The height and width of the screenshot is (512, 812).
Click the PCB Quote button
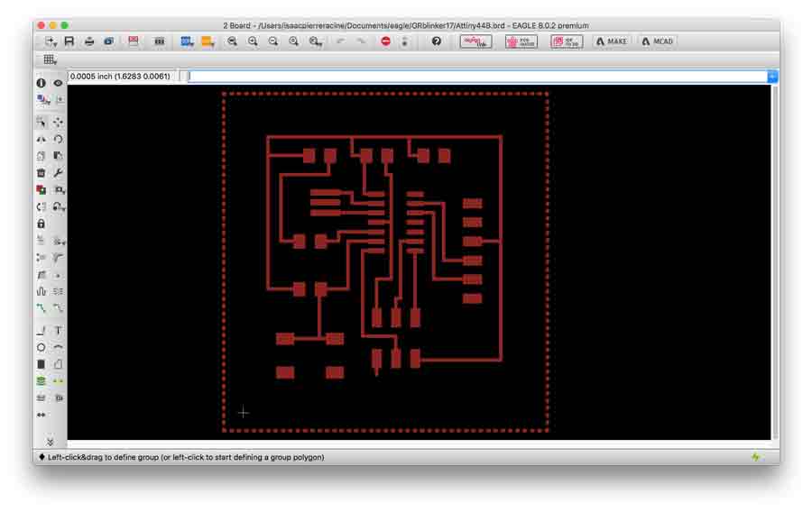coord(521,41)
